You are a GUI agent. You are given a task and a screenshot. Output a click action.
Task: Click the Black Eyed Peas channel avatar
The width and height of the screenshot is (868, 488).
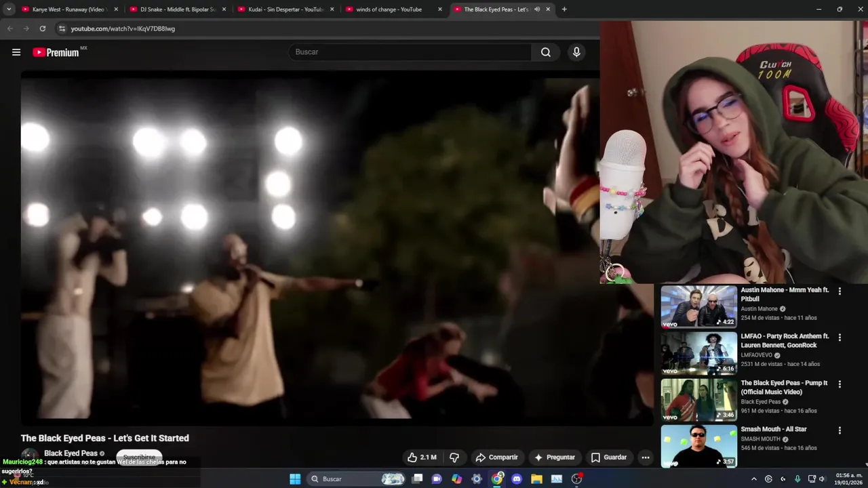pyautogui.click(x=29, y=457)
